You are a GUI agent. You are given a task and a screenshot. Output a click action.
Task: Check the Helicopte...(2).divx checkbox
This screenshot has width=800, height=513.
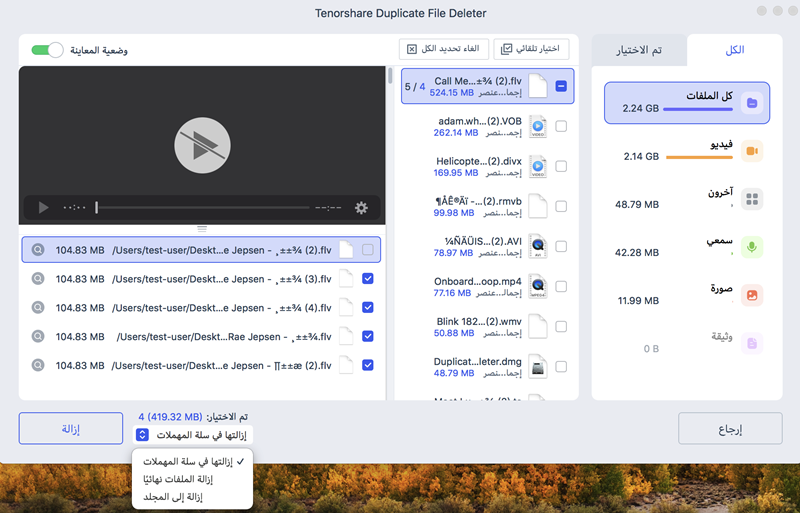tap(561, 166)
